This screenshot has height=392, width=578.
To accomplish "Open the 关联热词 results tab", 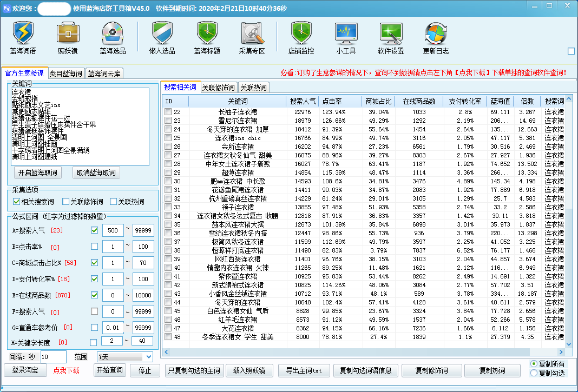I will tap(254, 88).
